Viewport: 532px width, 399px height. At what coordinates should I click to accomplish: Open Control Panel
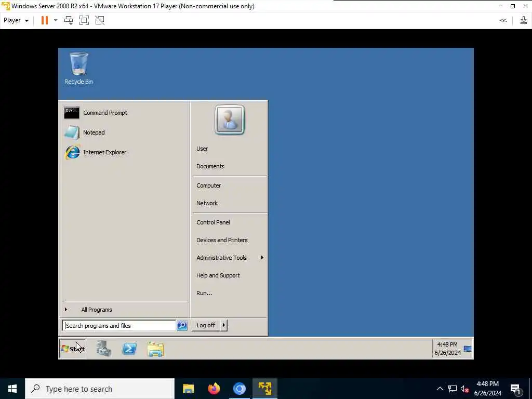point(213,222)
